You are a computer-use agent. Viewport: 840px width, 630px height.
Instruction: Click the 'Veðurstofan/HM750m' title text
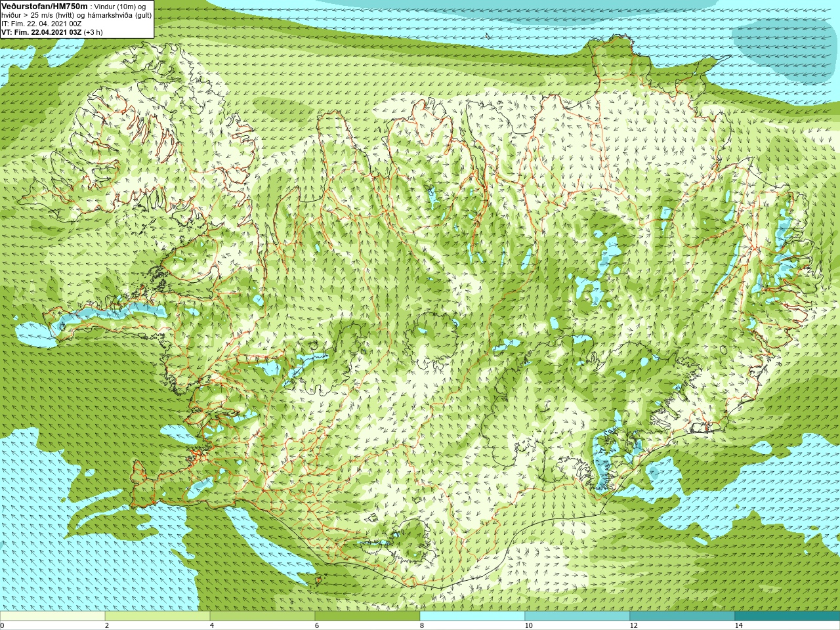coord(45,6)
